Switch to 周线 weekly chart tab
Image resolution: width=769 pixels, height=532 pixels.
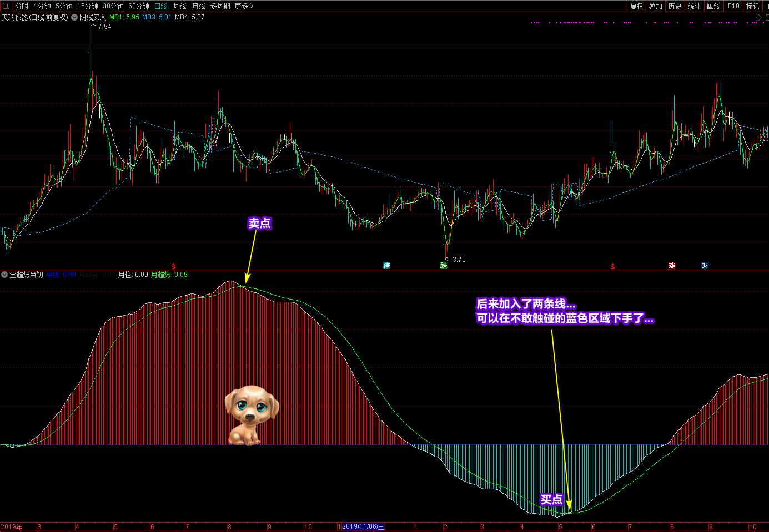point(180,6)
